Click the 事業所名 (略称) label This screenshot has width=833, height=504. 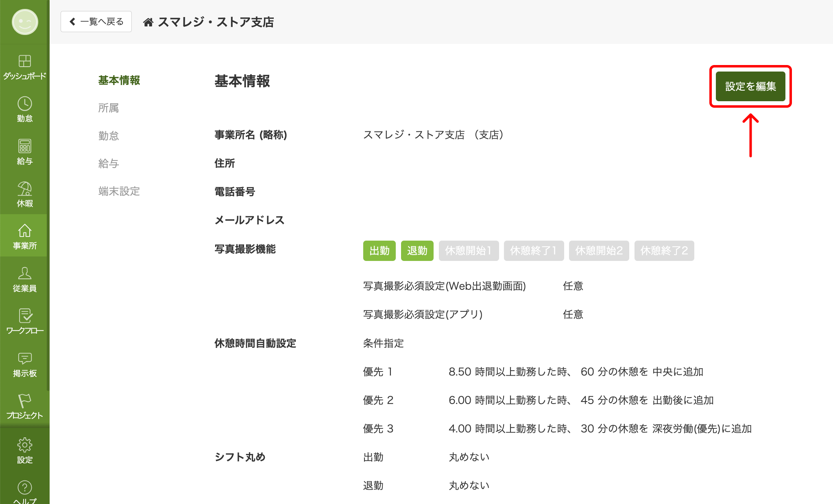click(x=251, y=135)
